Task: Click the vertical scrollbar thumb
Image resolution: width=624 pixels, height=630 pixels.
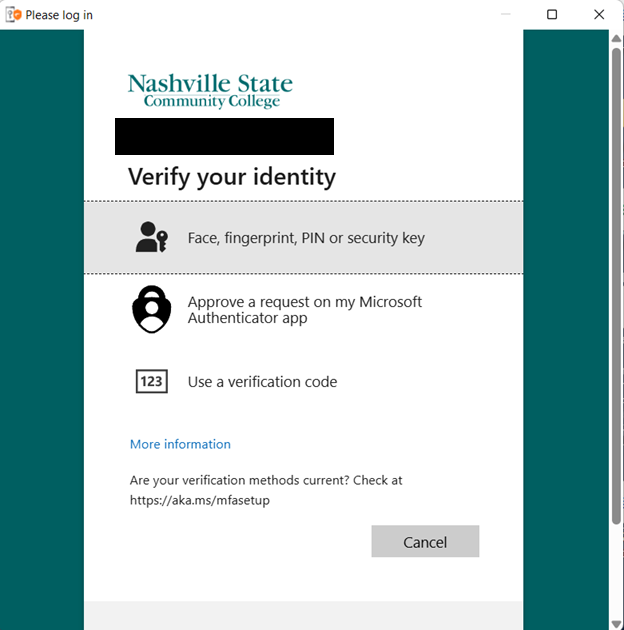Action: 616,285
